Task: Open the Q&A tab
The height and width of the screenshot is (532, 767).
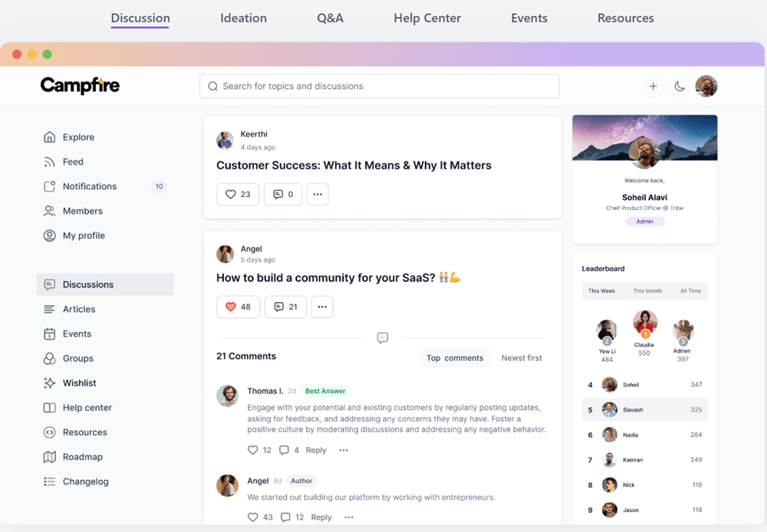Action: pos(330,18)
